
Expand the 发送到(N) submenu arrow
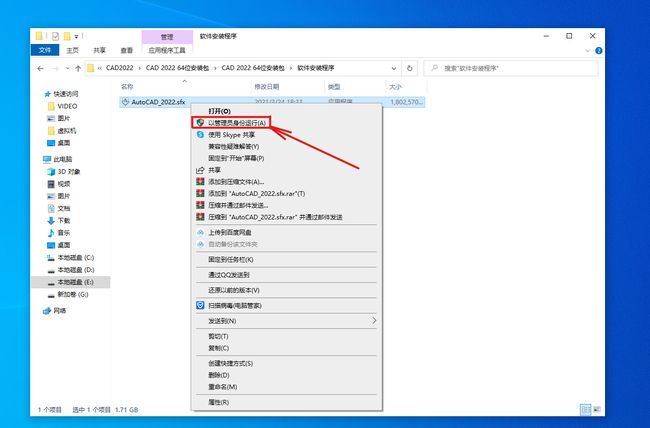pos(374,321)
